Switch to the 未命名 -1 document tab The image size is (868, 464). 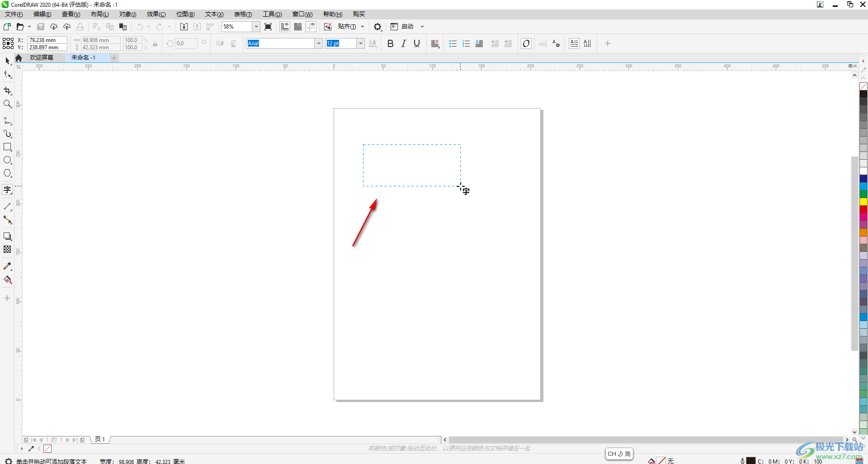[x=83, y=57]
